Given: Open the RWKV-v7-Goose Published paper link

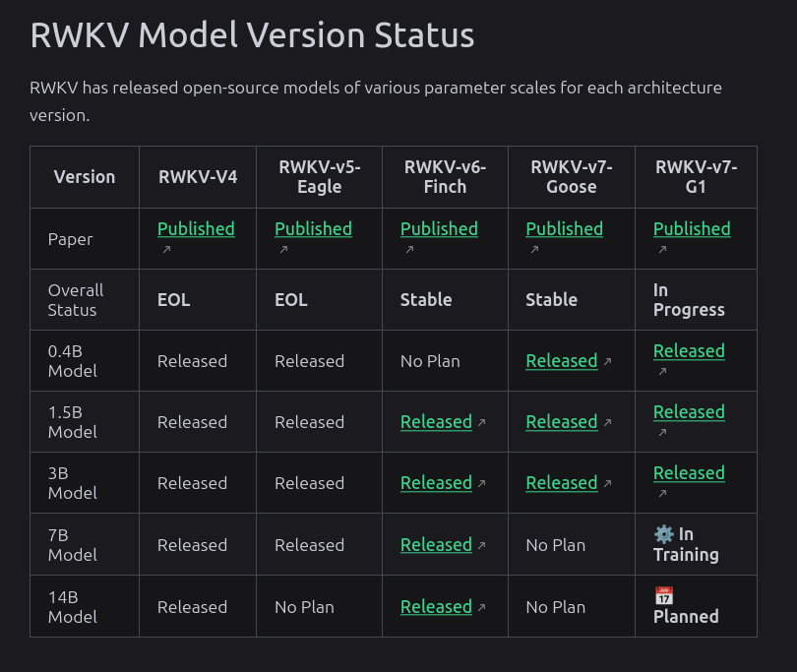Looking at the screenshot, I should (564, 229).
